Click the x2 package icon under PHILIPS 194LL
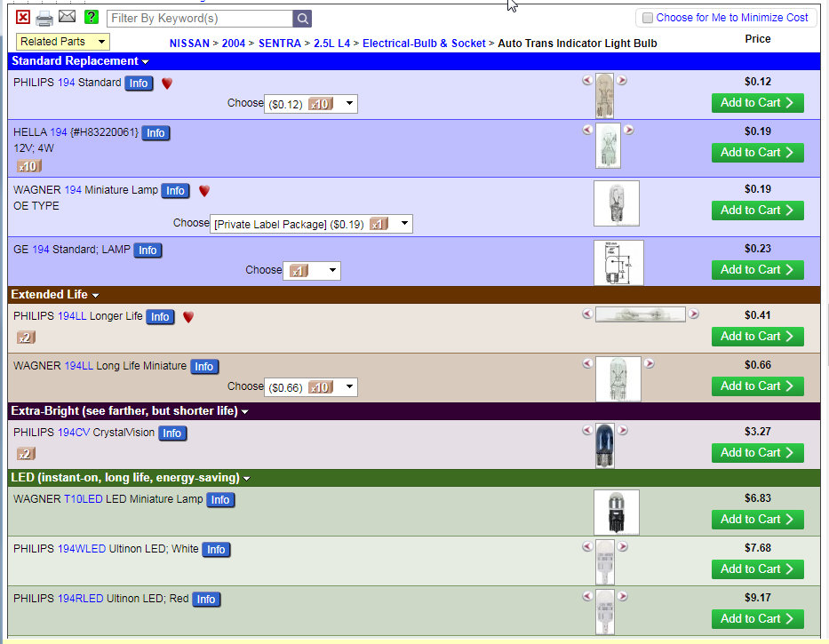The image size is (829, 644). [x=26, y=338]
